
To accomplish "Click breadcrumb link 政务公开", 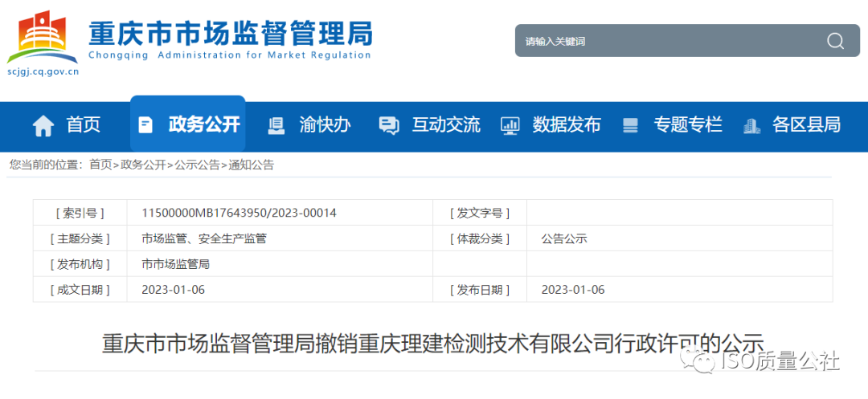I will (x=143, y=165).
